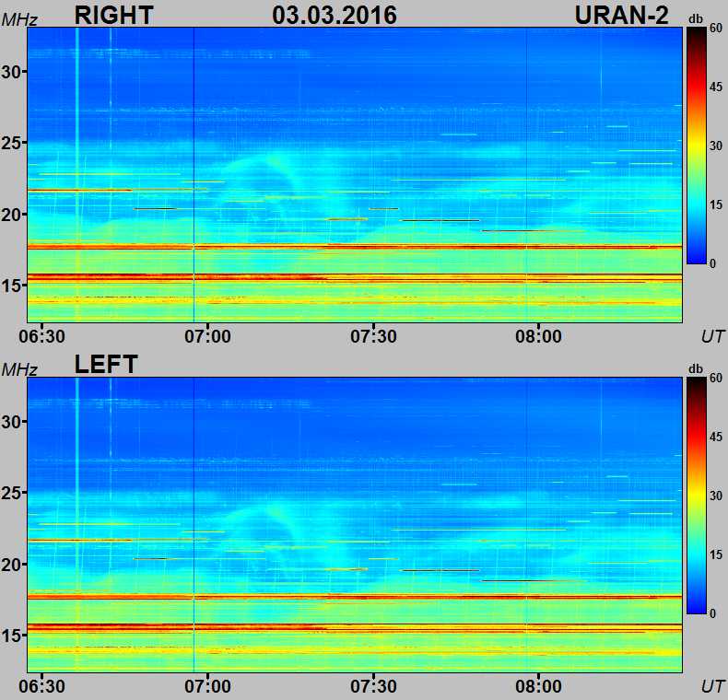This screenshot has width=728, height=700.
Task: Click the 15 MHz tick of RIGHT panel
Action: tap(11, 285)
